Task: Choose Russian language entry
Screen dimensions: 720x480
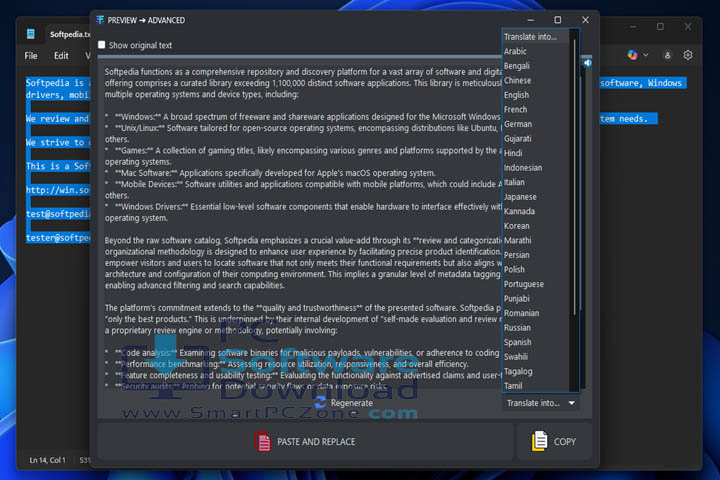Action: click(517, 328)
